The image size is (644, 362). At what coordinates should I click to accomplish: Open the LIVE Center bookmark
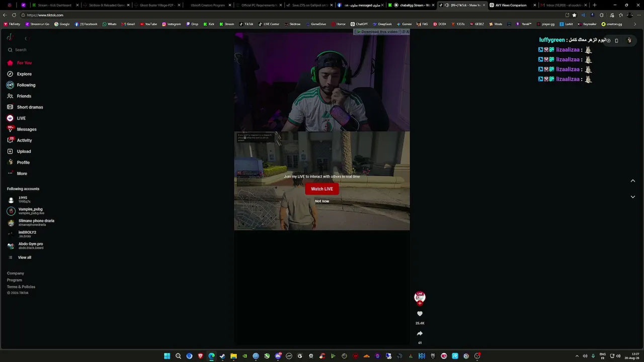coord(269,24)
